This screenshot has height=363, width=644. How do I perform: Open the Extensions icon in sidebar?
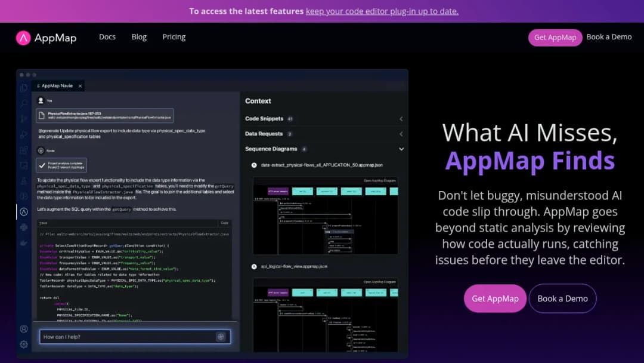[x=24, y=150]
